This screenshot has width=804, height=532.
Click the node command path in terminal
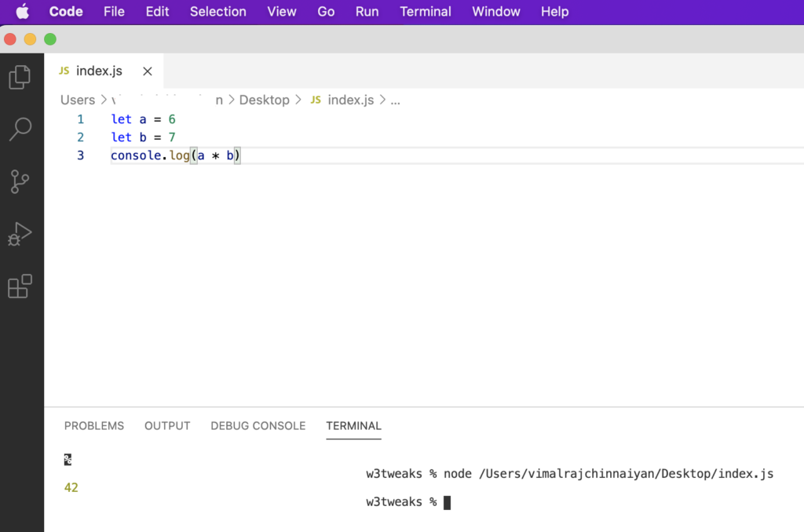click(x=626, y=474)
